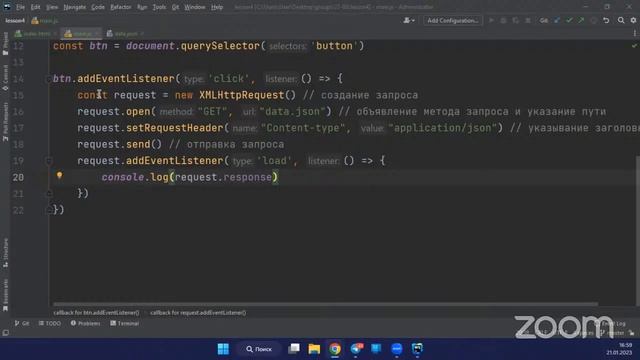Click the Run with Coverage icon

[x=516, y=20]
